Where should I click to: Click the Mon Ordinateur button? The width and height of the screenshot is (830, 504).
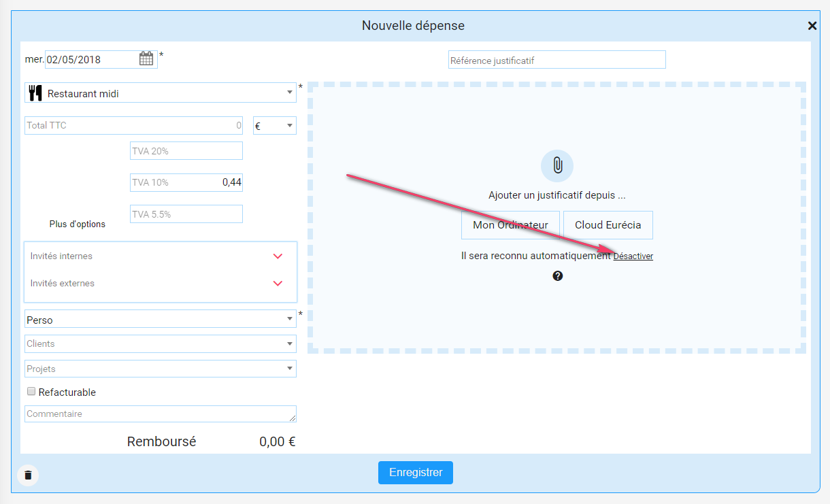(x=510, y=225)
